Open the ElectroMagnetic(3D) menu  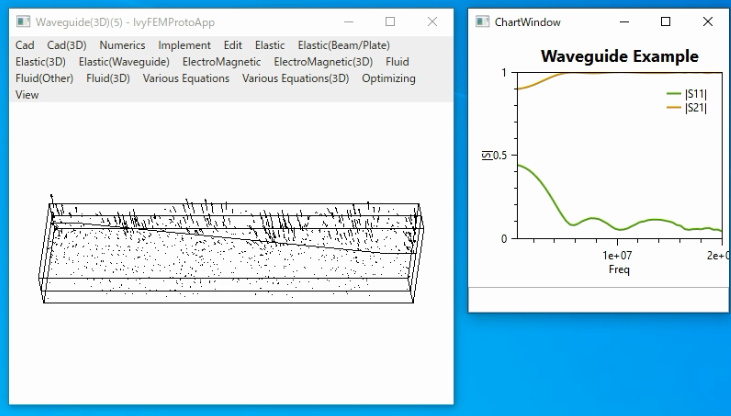click(323, 62)
